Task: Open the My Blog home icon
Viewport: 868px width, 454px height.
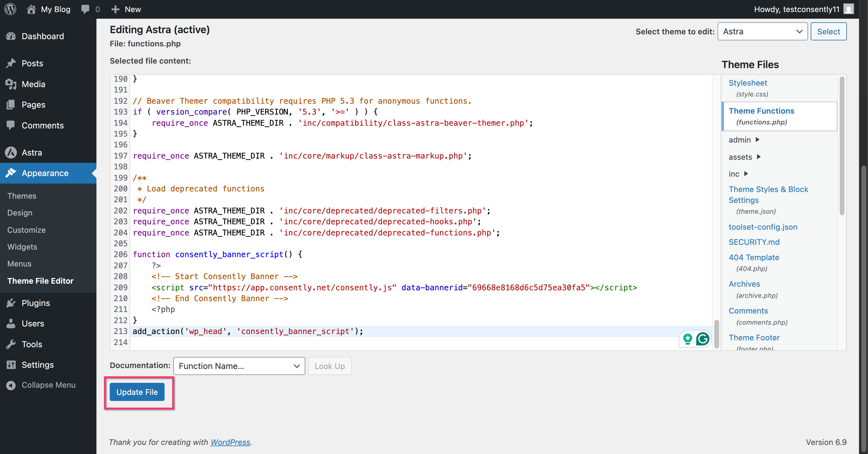Action: click(x=31, y=9)
